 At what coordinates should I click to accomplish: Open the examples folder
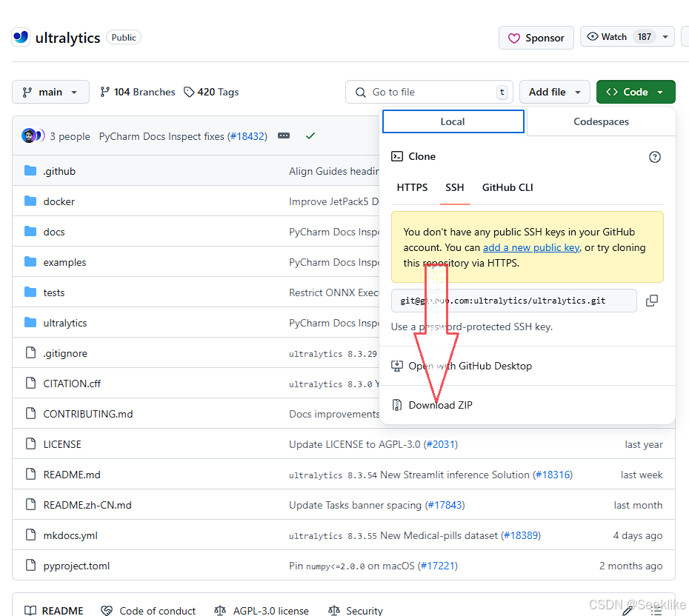(64, 262)
